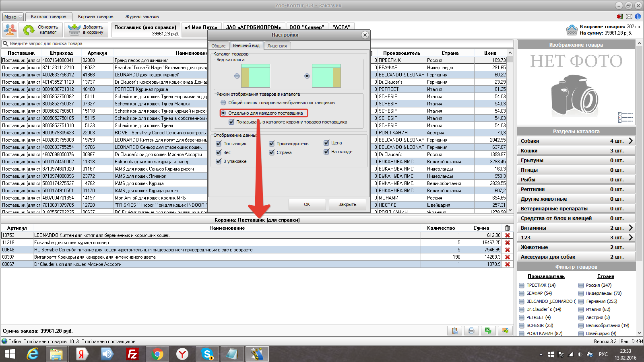Open the blue info icon
Screen dimensions: 644x362
coord(638,16)
